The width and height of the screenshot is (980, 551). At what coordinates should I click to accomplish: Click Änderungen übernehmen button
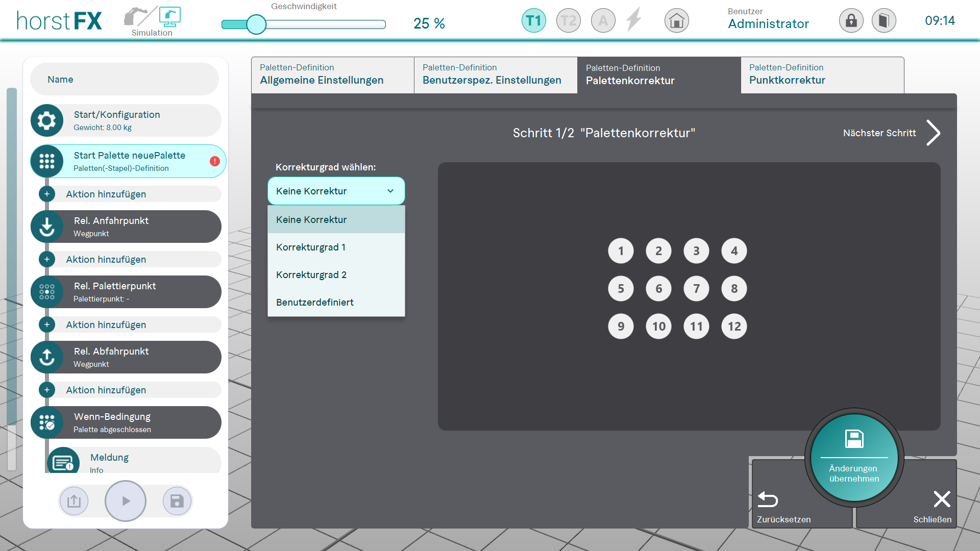(854, 458)
